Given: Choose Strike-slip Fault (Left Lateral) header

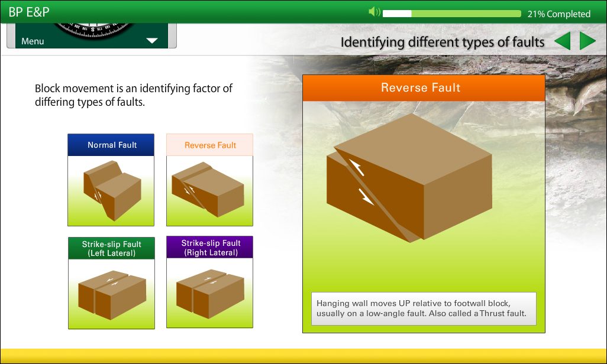Looking at the screenshot, I should point(111,248).
